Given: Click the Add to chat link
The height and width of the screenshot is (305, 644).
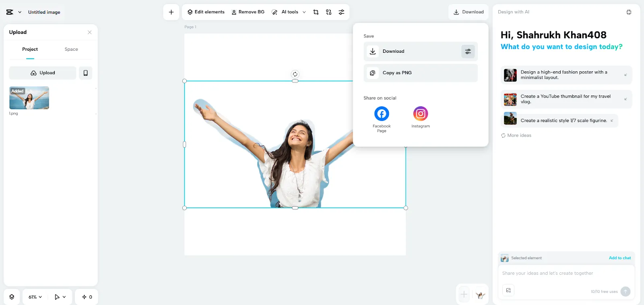Looking at the screenshot, I should pos(619,258).
